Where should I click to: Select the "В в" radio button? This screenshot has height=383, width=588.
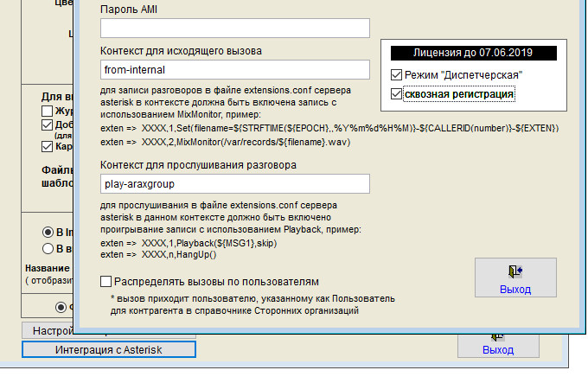pos(49,249)
